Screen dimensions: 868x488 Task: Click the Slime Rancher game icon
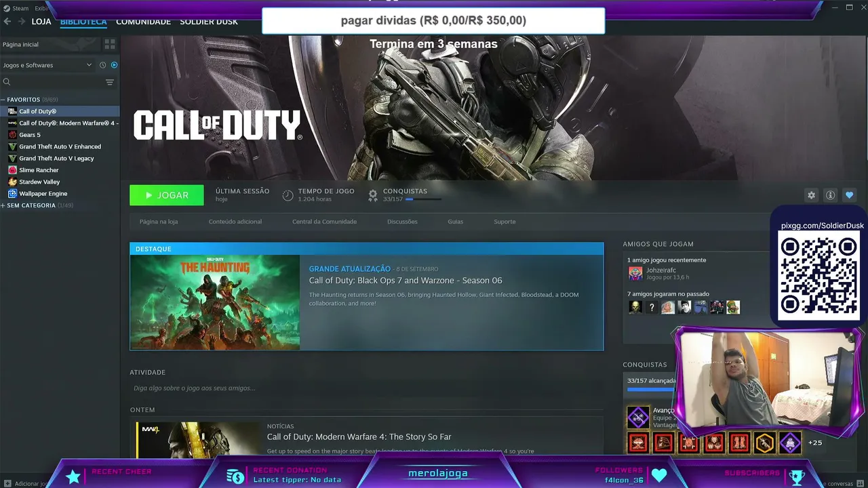pyautogui.click(x=12, y=170)
